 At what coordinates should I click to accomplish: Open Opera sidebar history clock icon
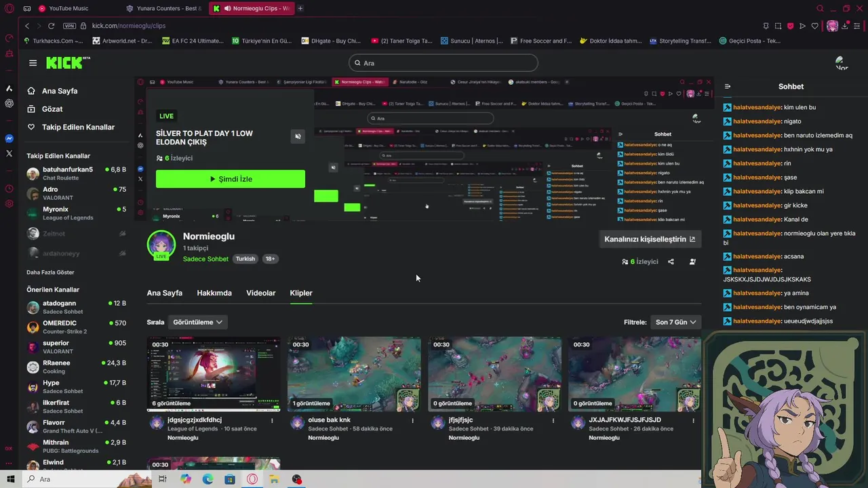click(x=9, y=189)
